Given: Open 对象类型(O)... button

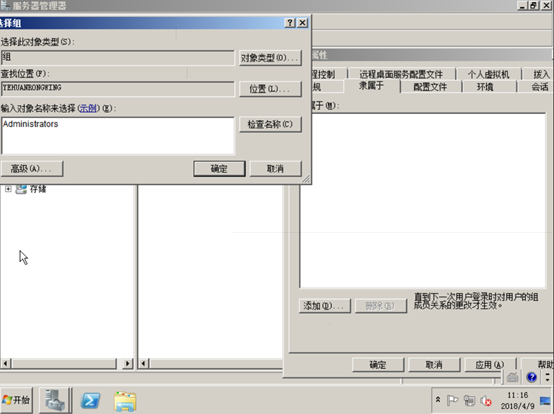Looking at the screenshot, I should pos(270,58).
